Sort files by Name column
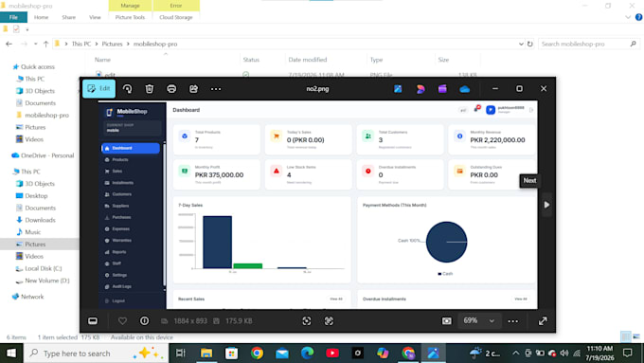 tap(102, 60)
